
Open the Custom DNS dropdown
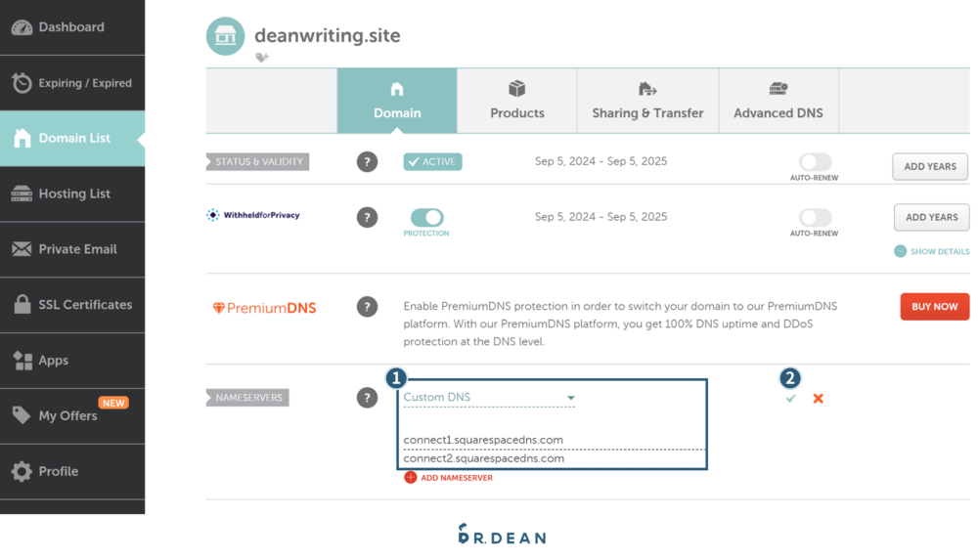pyautogui.click(x=489, y=398)
